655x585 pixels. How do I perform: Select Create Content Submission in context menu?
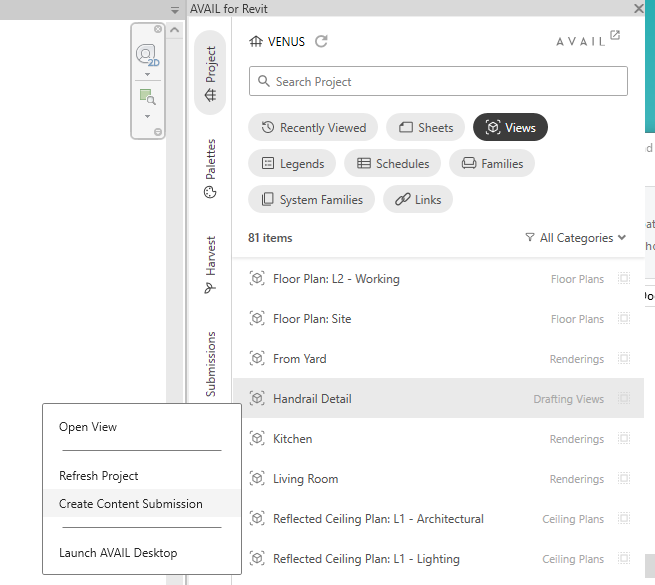(142, 504)
